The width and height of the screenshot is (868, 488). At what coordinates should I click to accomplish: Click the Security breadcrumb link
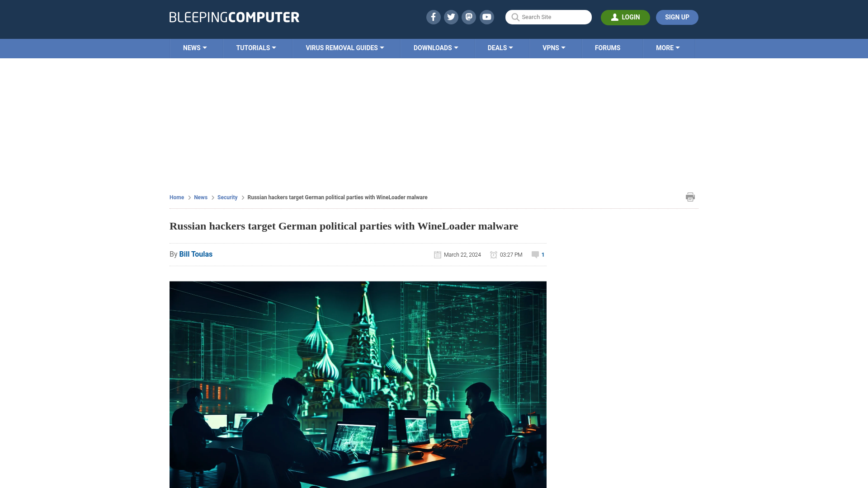227,197
